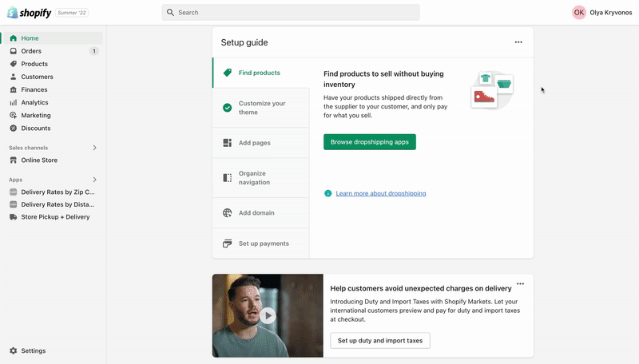Viewport: 639px width, 364px height.
Task: Click the Sales channels section label
Action: point(28,148)
